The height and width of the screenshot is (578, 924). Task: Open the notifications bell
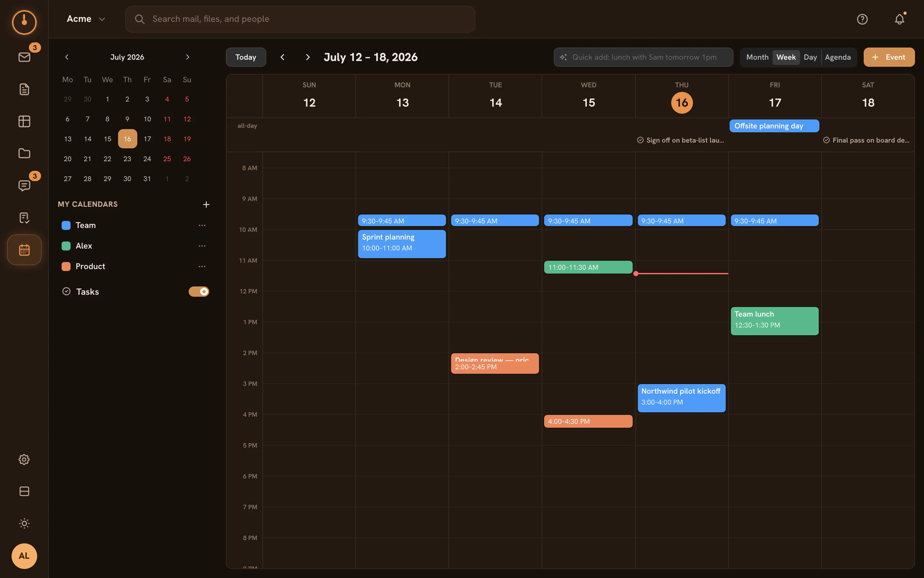pos(900,19)
